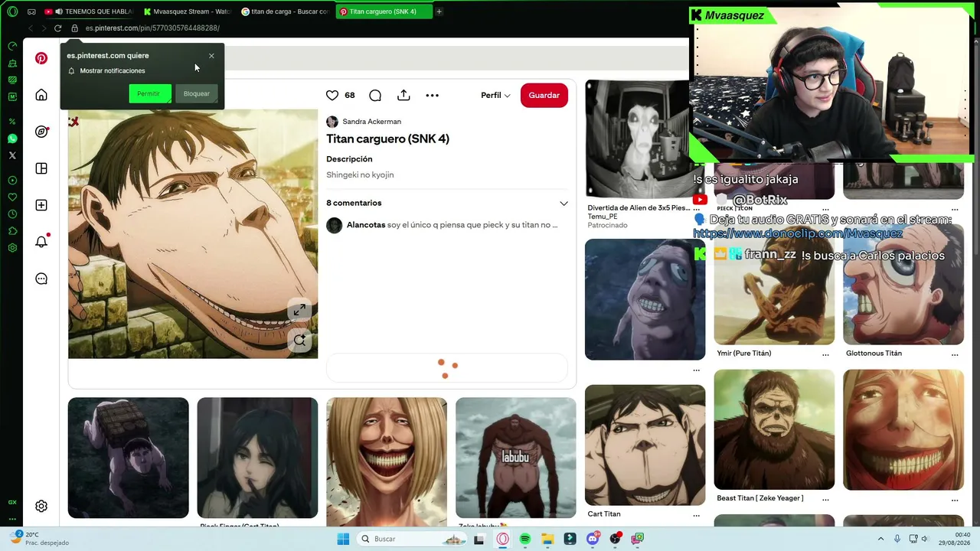This screenshot has width=980, height=551.
Task: Open more options for Ymir pin
Action: 825,354
